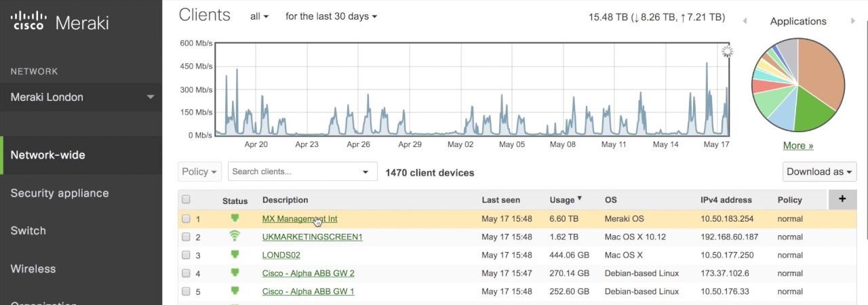This screenshot has width=868, height=305.
Task: Sort by the Description column header
Action: pos(285,200)
